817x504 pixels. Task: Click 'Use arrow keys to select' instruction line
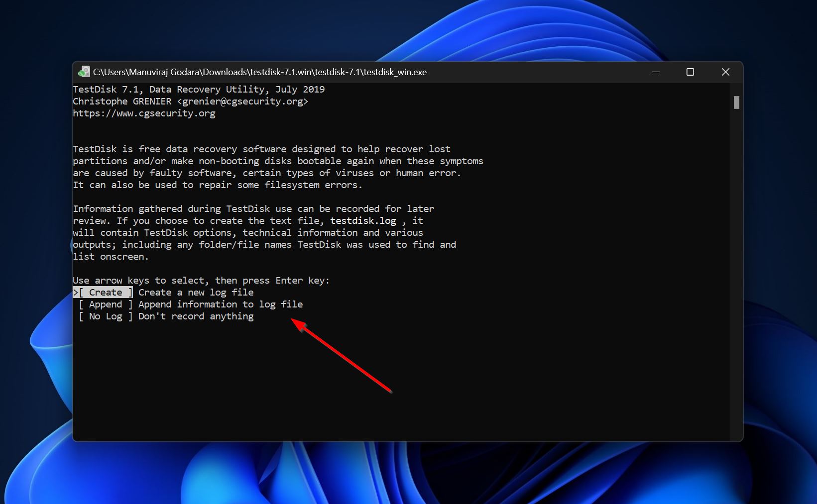[x=201, y=281]
